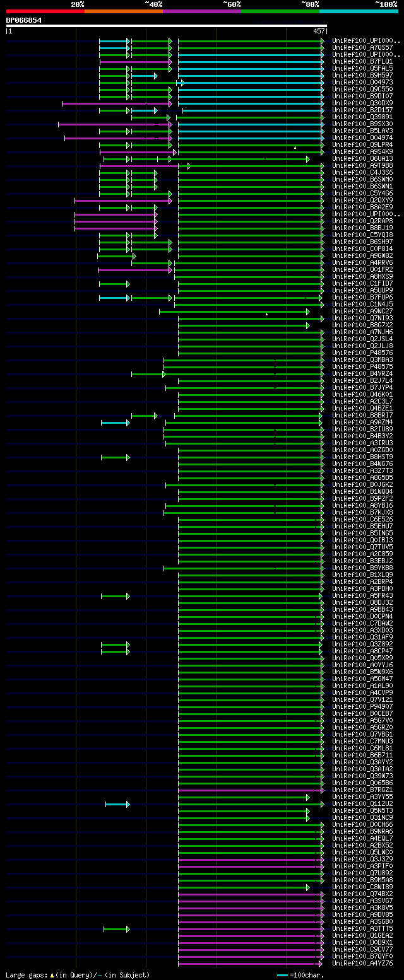Select hit label UniRef100_B2D157
This screenshot has height=980, width=404.
click(362, 110)
